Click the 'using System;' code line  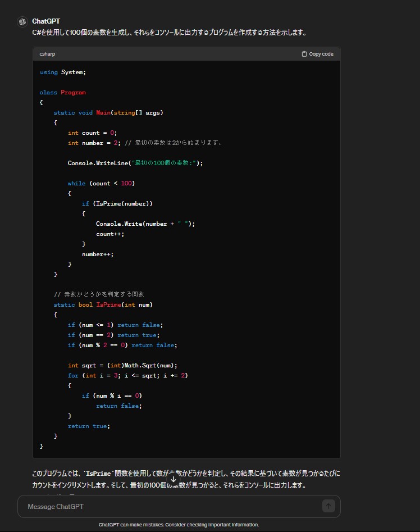(63, 72)
